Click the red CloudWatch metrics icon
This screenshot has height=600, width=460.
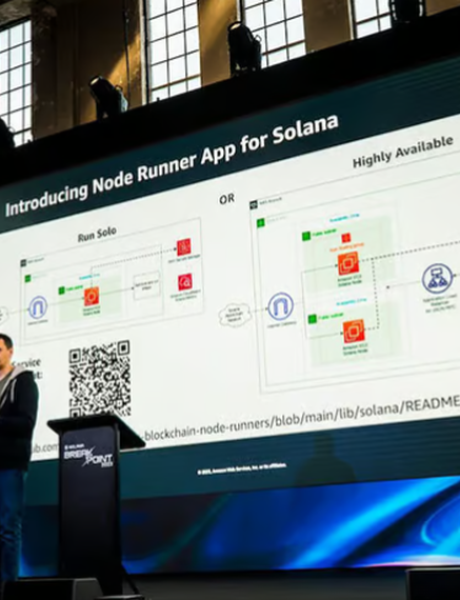(x=185, y=282)
